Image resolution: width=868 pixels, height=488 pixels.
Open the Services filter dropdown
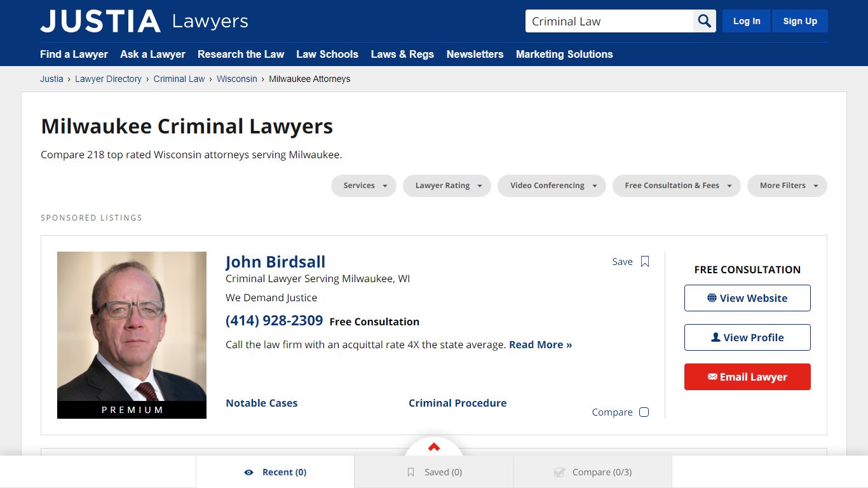click(x=363, y=186)
